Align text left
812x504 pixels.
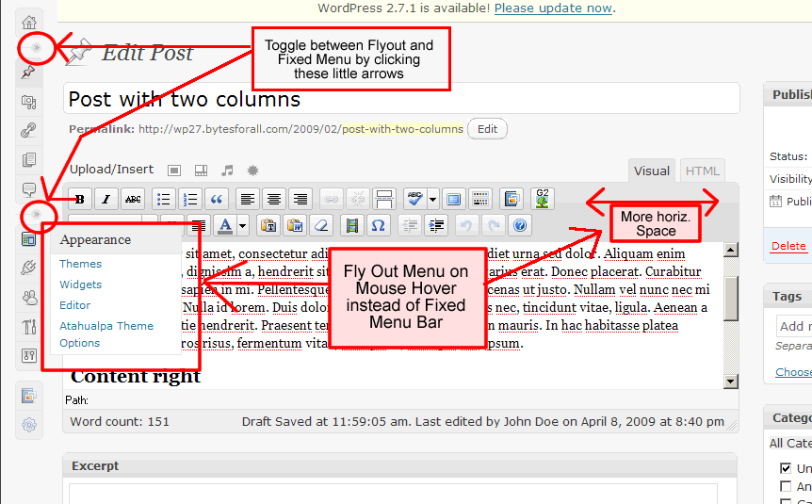[x=248, y=199]
